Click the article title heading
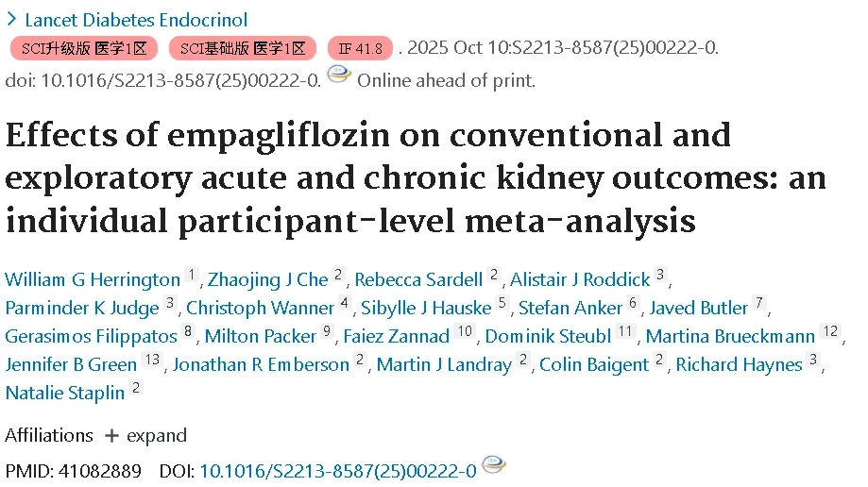 [x=416, y=178]
